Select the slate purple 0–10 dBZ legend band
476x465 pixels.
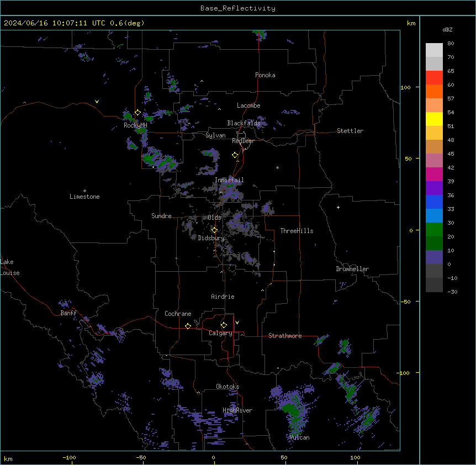pos(434,257)
